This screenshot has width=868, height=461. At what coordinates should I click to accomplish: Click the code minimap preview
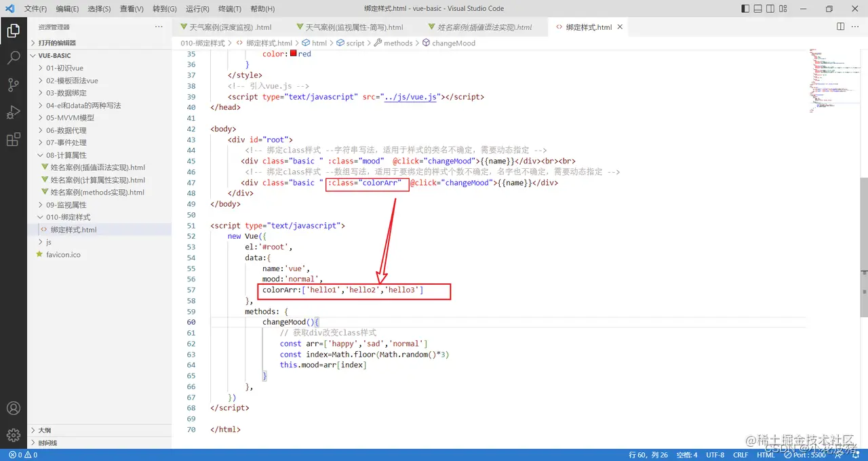click(833, 81)
